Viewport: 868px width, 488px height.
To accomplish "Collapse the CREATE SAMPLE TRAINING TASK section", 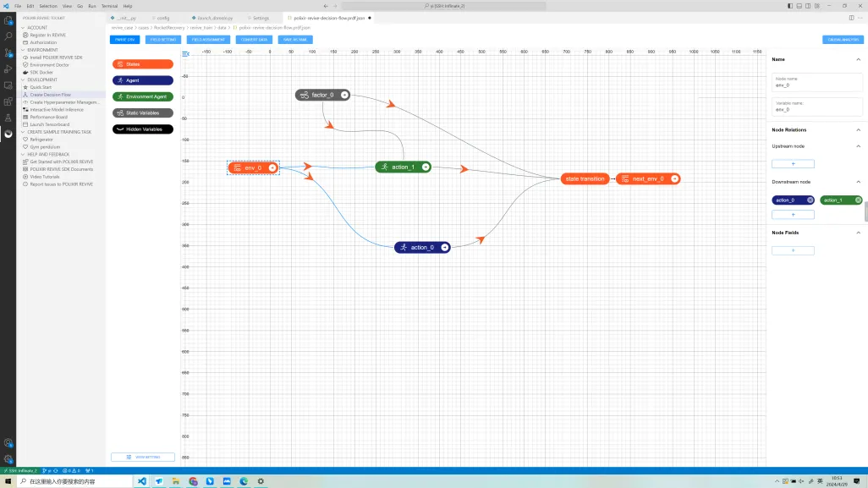I will coord(23,132).
